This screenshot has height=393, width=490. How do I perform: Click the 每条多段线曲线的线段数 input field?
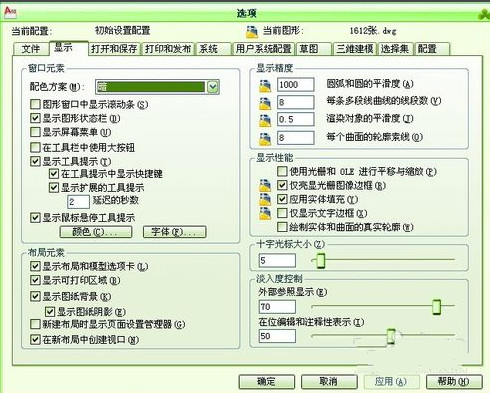click(x=296, y=102)
